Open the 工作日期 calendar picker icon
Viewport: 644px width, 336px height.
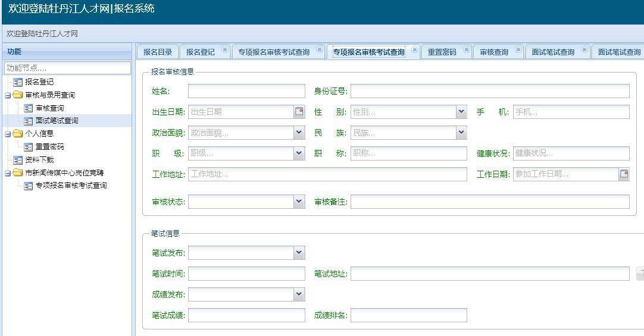[x=624, y=174]
